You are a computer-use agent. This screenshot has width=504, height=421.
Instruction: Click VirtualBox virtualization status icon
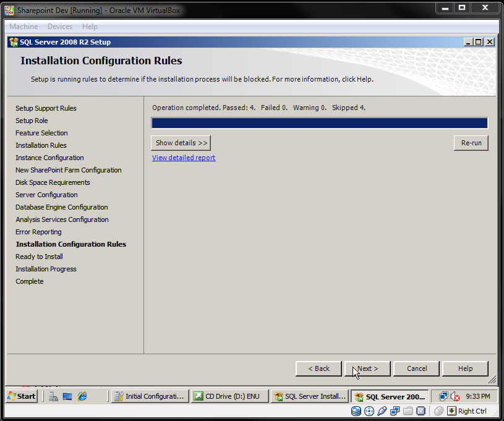pyautogui.click(x=421, y=411)
